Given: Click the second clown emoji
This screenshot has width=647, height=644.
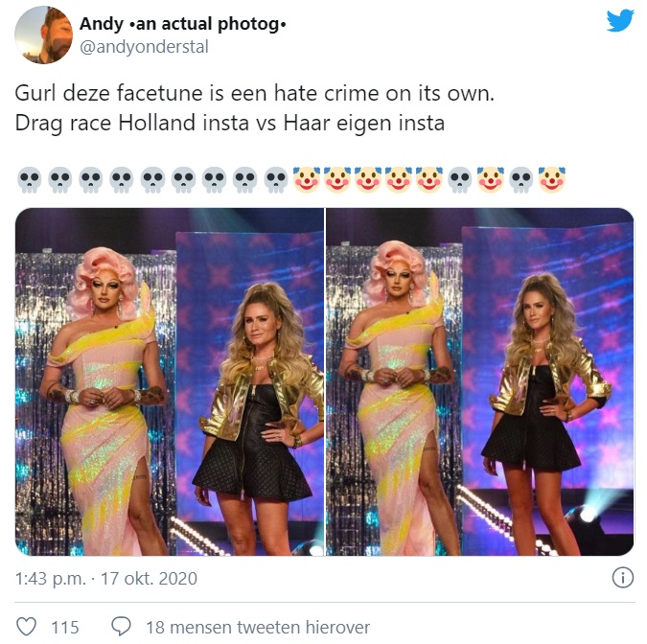Looking at the screenshot, I should 337,180.
